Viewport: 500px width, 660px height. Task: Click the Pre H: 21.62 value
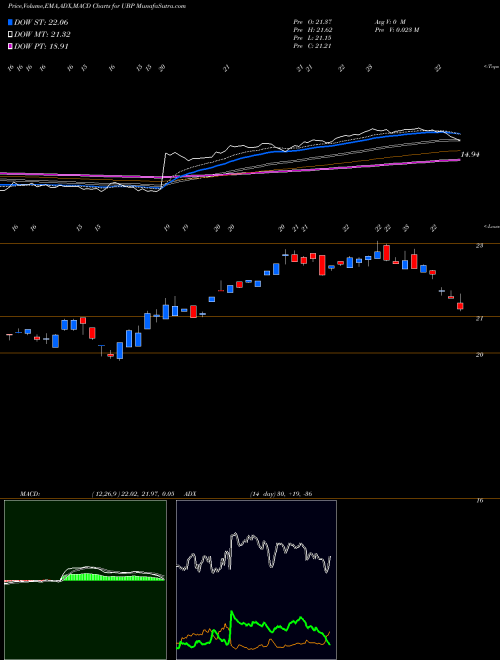coord(312,30)
